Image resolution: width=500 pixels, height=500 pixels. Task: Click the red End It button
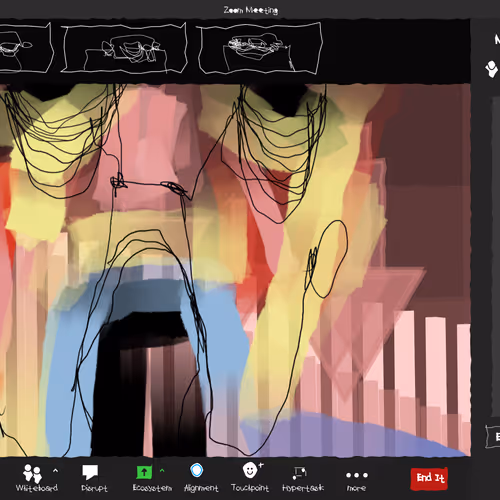pyautogui.click(x=429, y=479)
